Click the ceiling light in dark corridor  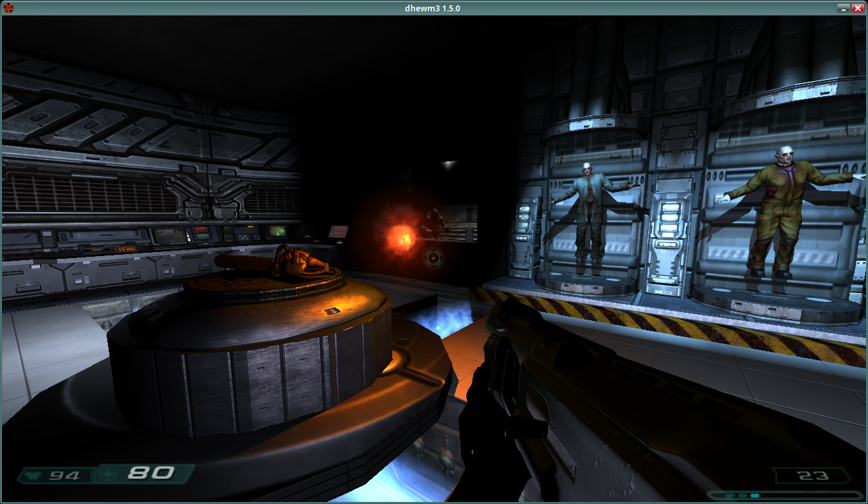click(x=449, y=163)
